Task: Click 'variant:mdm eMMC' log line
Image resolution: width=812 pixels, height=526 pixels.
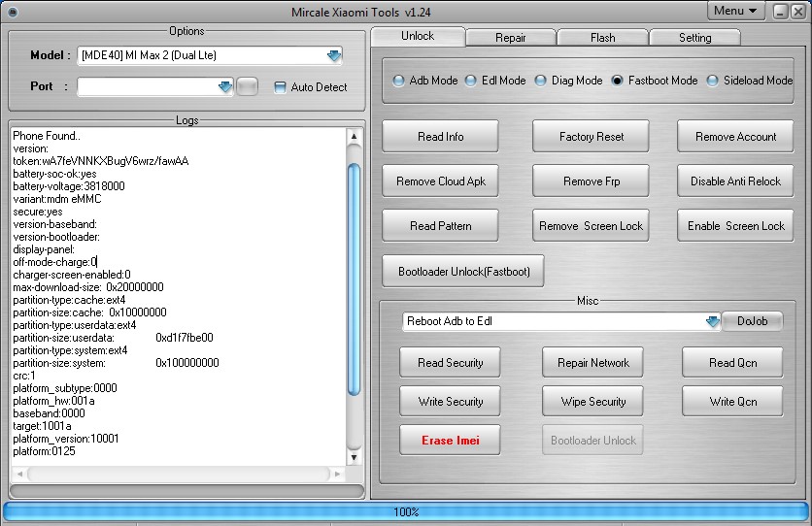Action: pos(57,199)
